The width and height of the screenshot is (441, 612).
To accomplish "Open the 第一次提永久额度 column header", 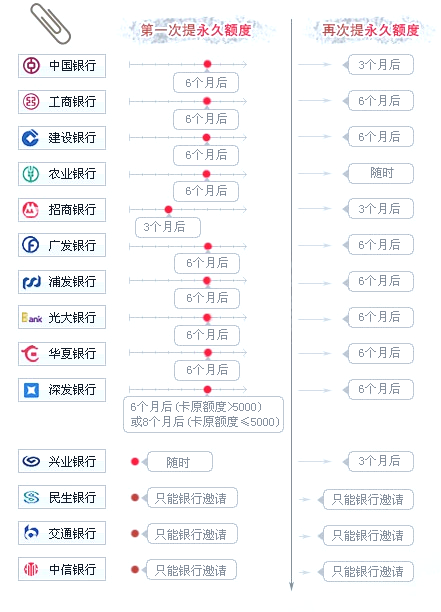I will click(x=196, y=30).
